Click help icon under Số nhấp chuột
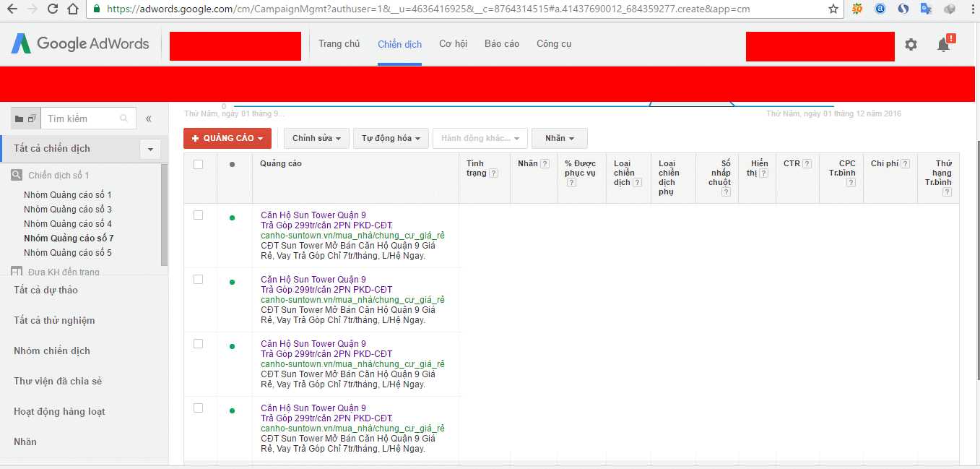This screenshot has width=980, height=469. tap(726, 192)
